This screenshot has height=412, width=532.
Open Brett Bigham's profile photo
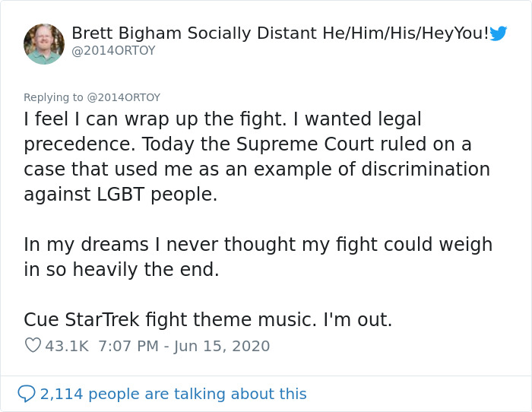pos(43,43)
